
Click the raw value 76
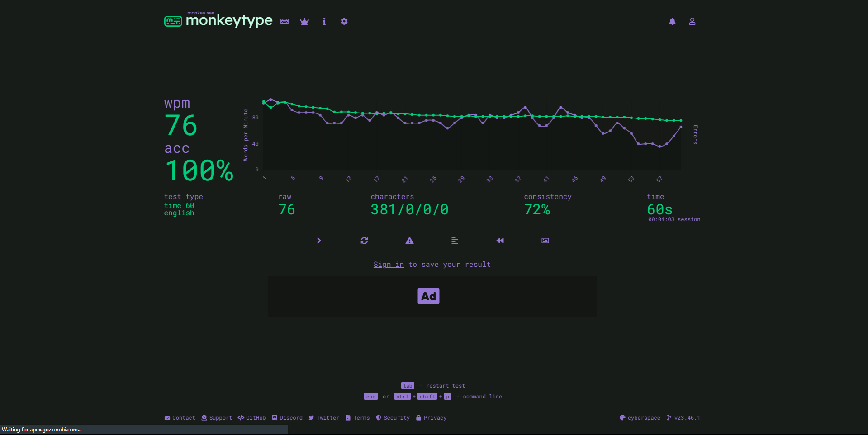click(287, 209)
